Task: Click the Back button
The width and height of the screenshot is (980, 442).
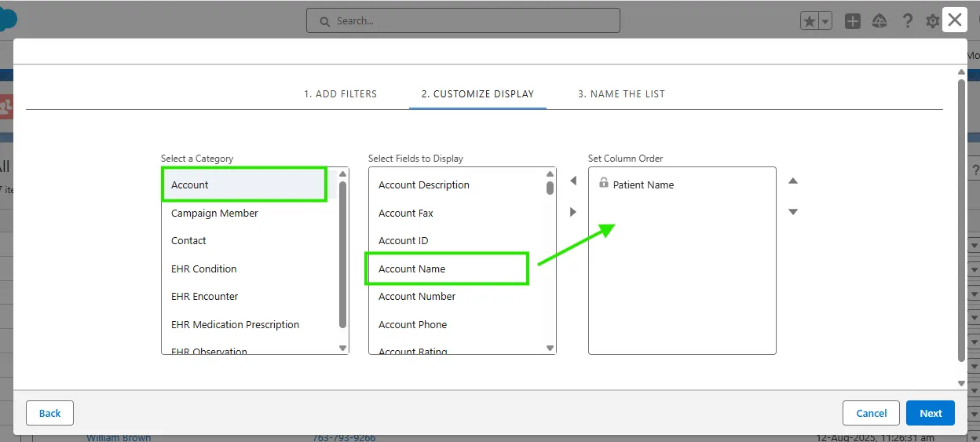Action: pos(49,413)
